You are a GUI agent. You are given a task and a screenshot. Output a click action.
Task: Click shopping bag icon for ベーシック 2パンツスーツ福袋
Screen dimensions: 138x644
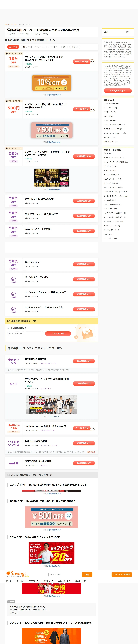14,295
